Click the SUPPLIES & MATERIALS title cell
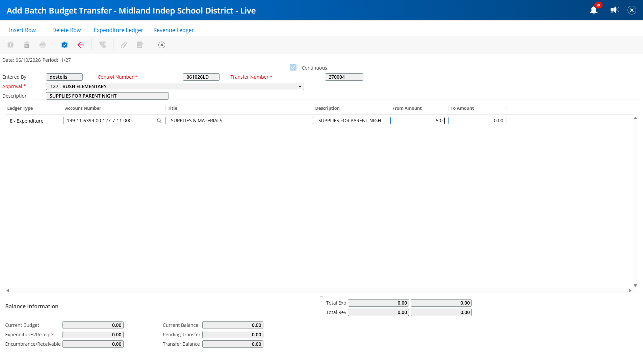Image resolution: width=643 pixels, height=364 pixels. pyautogui.click(x=239, y=121)
